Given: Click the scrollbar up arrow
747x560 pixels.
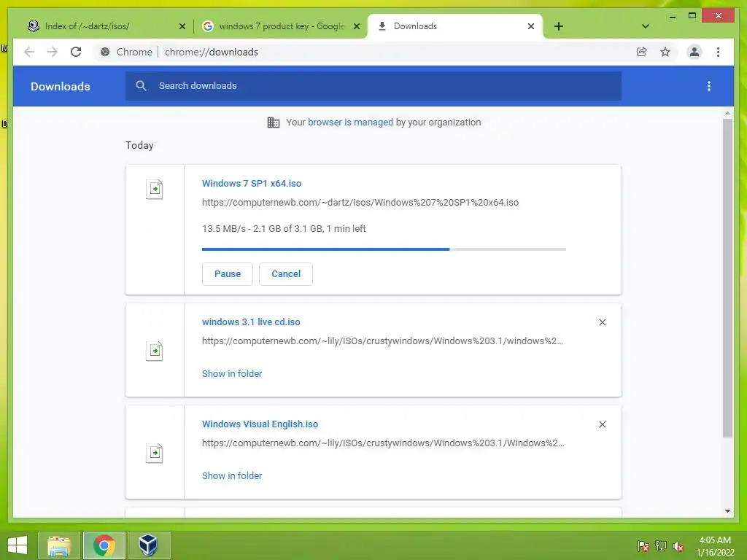Looking at the screenshot, I should [x=727, y=113].
